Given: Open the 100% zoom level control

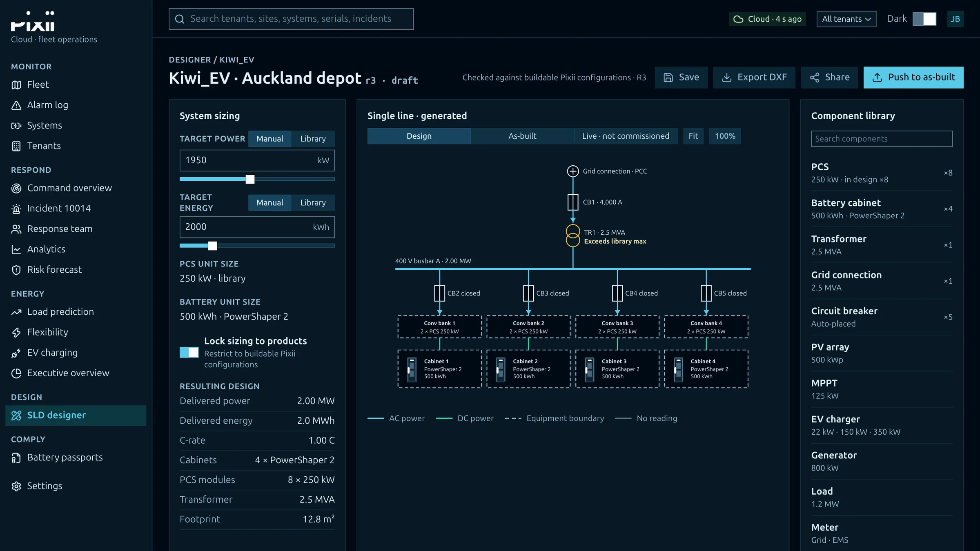Looking at the screenshot, I should (725, 136).
